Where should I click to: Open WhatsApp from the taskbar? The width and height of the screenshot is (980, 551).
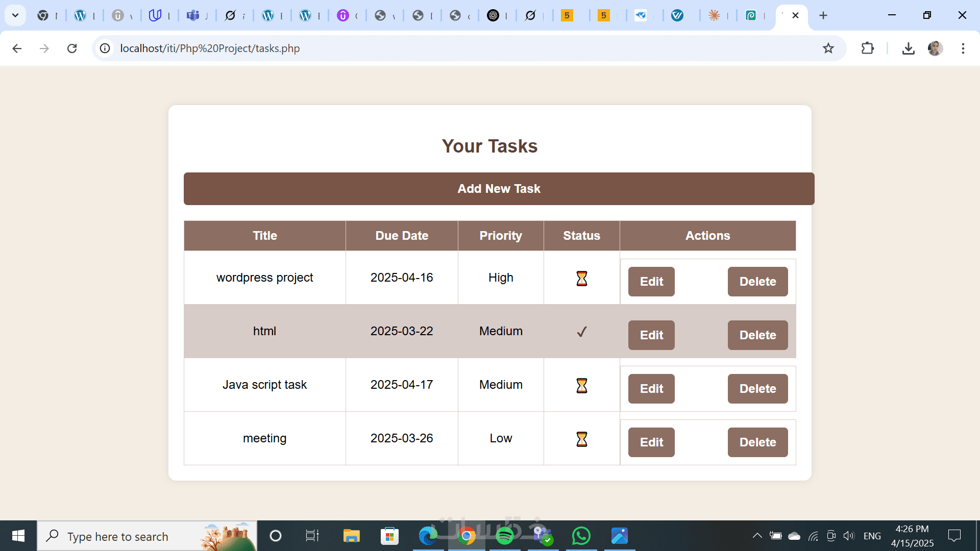581,536
